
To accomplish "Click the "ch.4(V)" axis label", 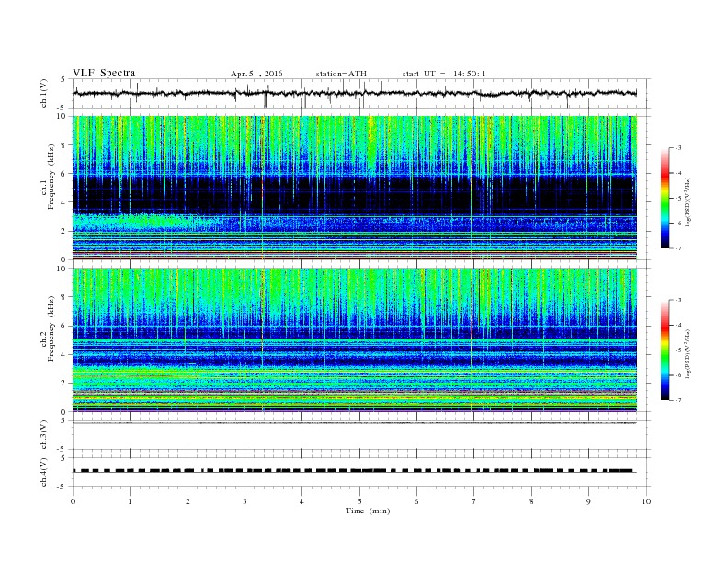I will pos(44,473).
